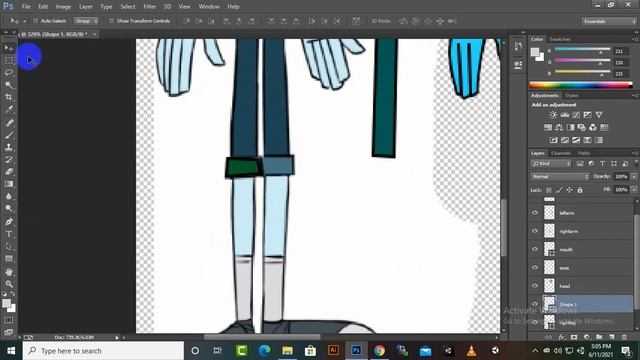The height and width of the screenshot is (360, 640).
Task: Click the Windows search box
Action: 103,351
